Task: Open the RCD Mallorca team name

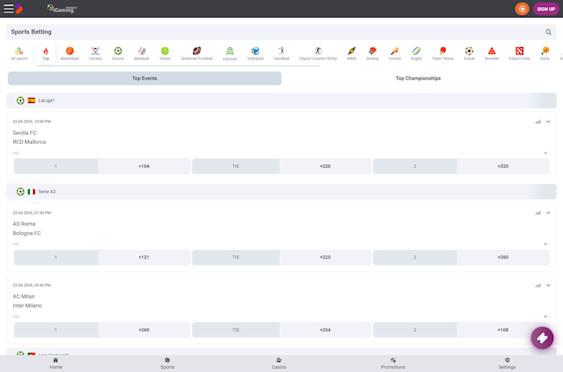Action: [x=29, y=142]
